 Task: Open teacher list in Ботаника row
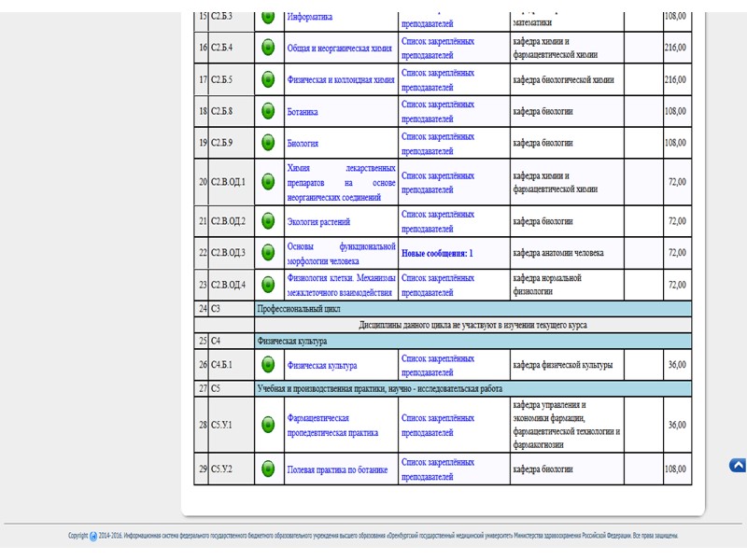pyautogui.click(x=438, y=111)
